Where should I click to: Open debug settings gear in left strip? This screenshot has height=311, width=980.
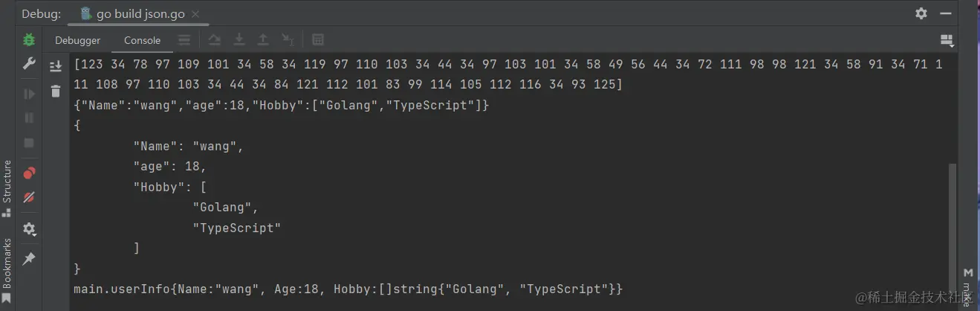pyautogui.click(x=29, y=228)
